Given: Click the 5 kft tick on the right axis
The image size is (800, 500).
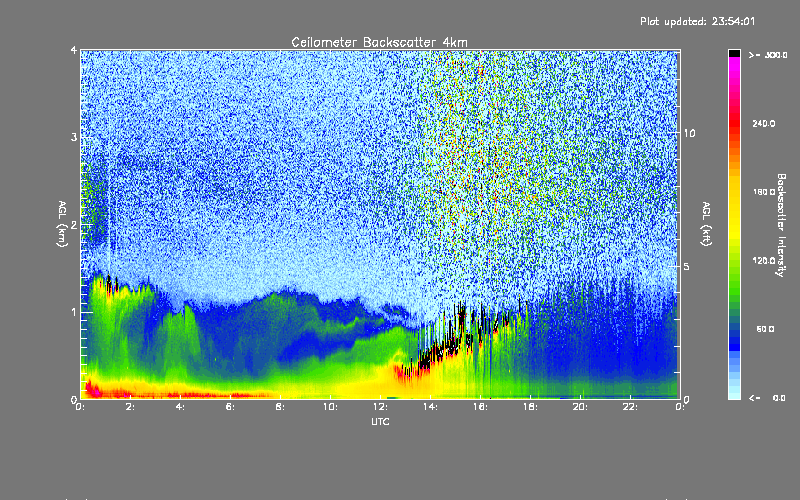Looking at the screenshot, I should 687,266.
